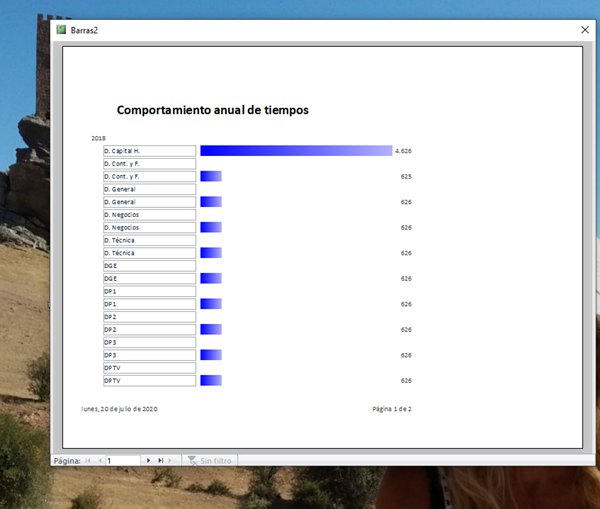Click the long blue bar for D. Capital H.
Screen dimensions: 600x509
296,151
